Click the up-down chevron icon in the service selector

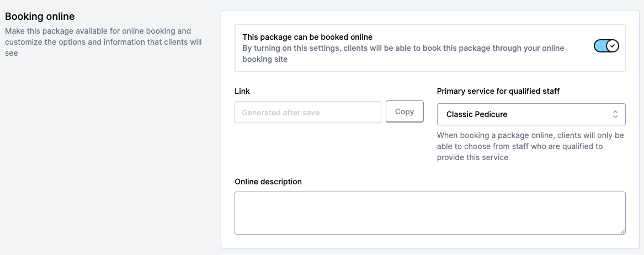[x=615, y=114]
